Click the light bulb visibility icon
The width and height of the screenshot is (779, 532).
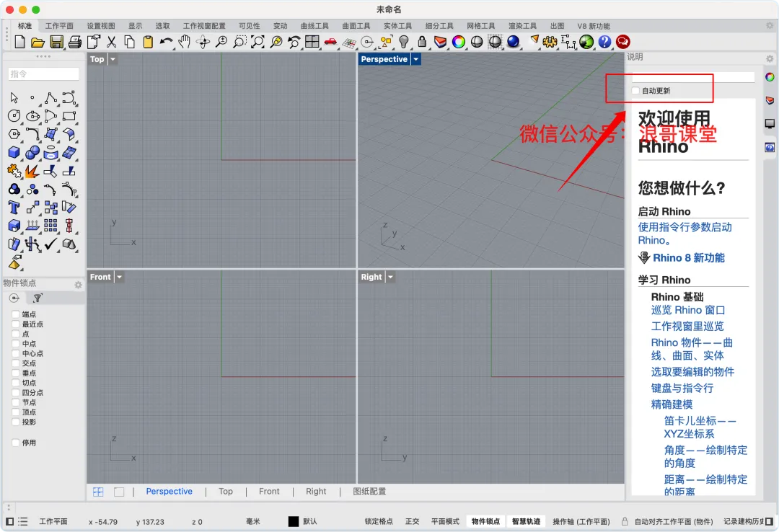[404, 43]
